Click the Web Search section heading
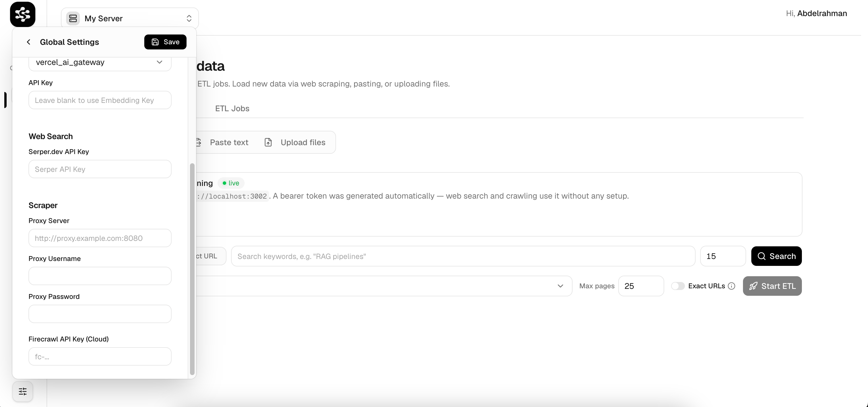The image size is (868, 407). (51, 137)
